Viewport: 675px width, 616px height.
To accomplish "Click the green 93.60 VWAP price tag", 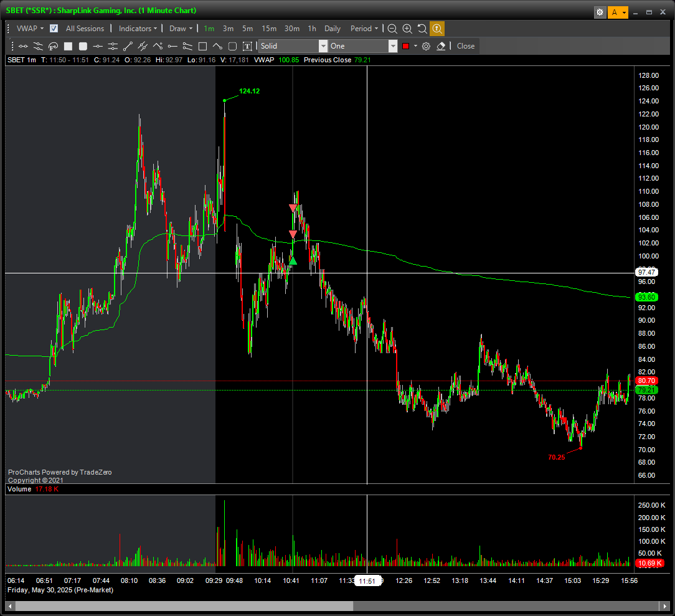I will (646, 297).
